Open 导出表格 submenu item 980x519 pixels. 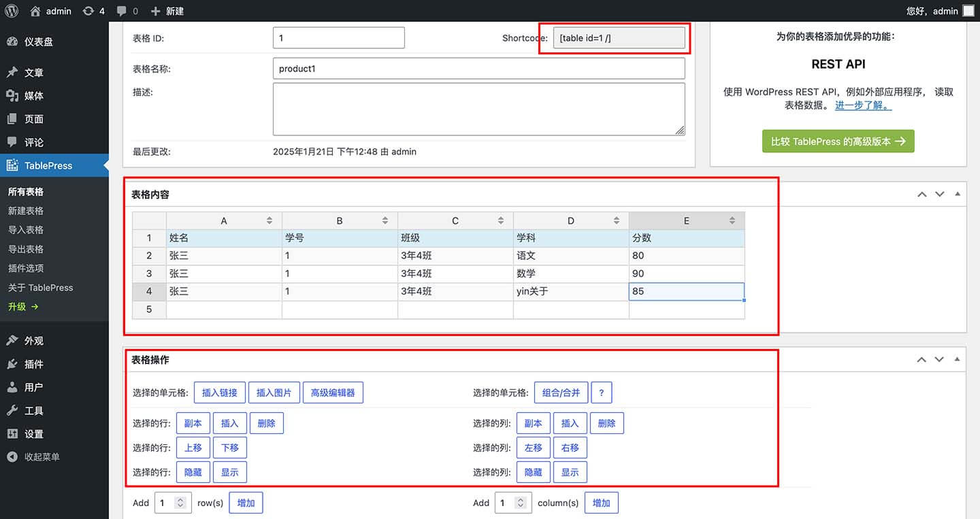click(x=26, y=249)
